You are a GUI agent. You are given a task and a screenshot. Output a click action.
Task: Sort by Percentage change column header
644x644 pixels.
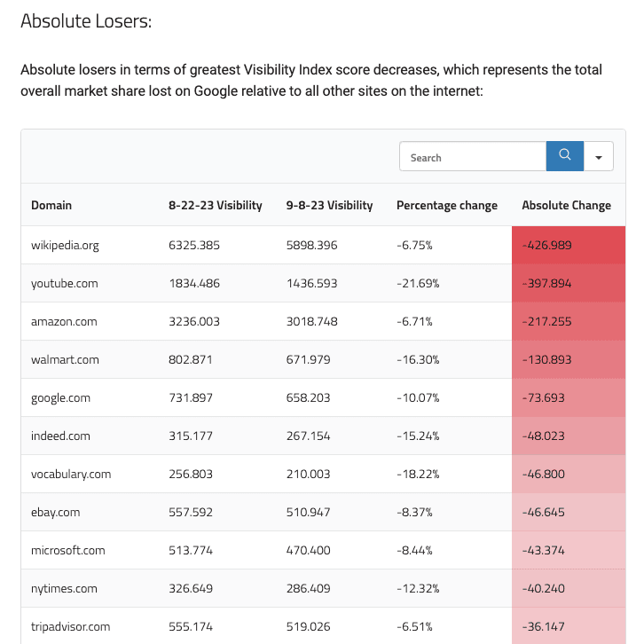point(447,205)
